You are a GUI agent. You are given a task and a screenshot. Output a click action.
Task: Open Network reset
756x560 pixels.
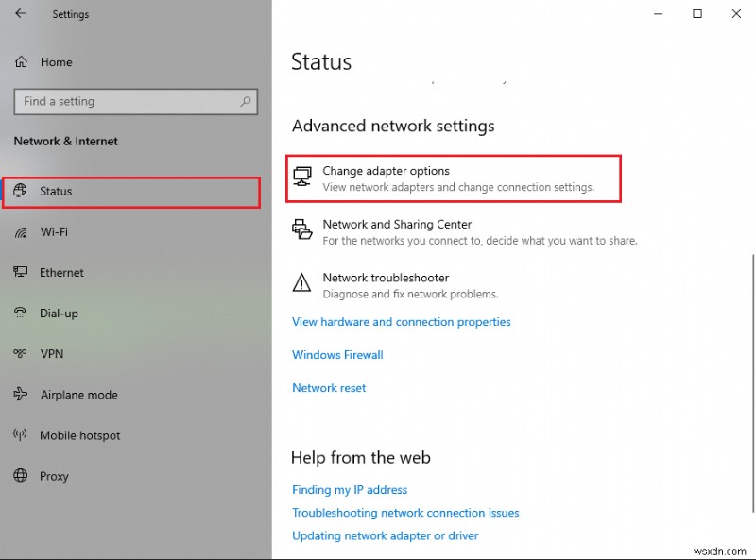(329, 387)
